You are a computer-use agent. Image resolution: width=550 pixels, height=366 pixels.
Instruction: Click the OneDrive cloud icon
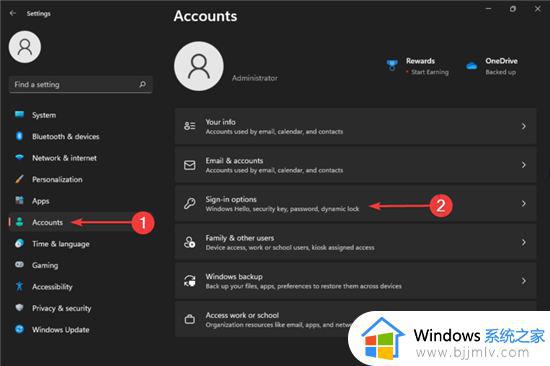(471, 66)
